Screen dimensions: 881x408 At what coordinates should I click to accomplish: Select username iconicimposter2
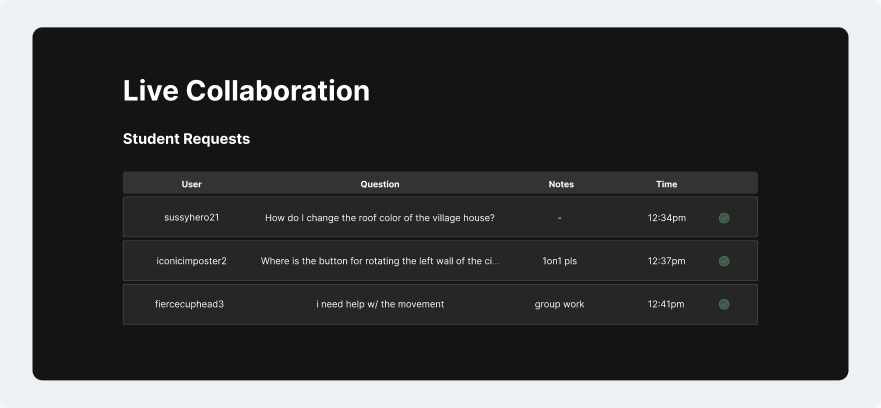coord(192,261)
